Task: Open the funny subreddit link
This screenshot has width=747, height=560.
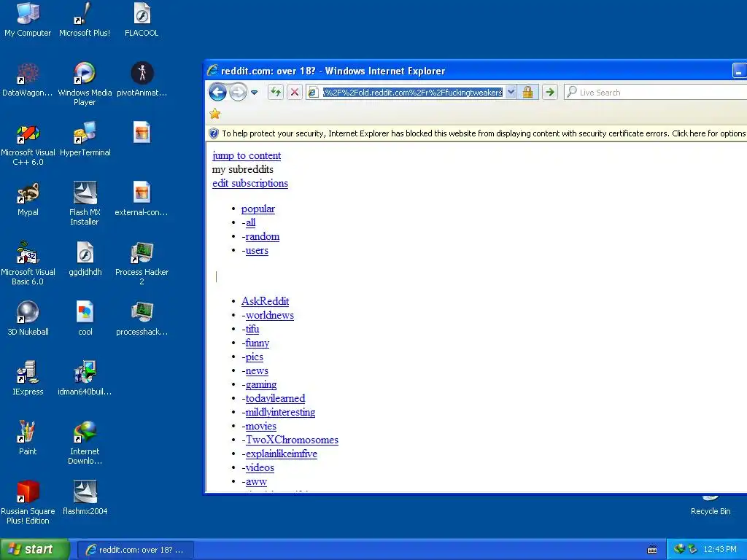Action: [x=258, y=343]
